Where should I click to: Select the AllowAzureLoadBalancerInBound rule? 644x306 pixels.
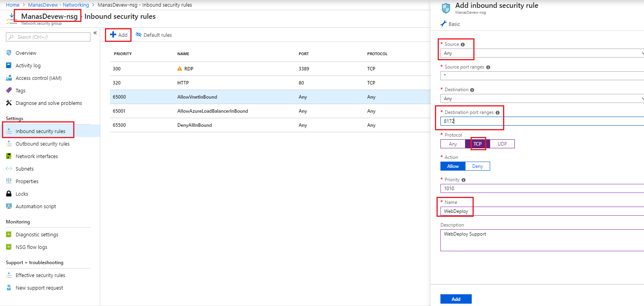pos(270,111)
